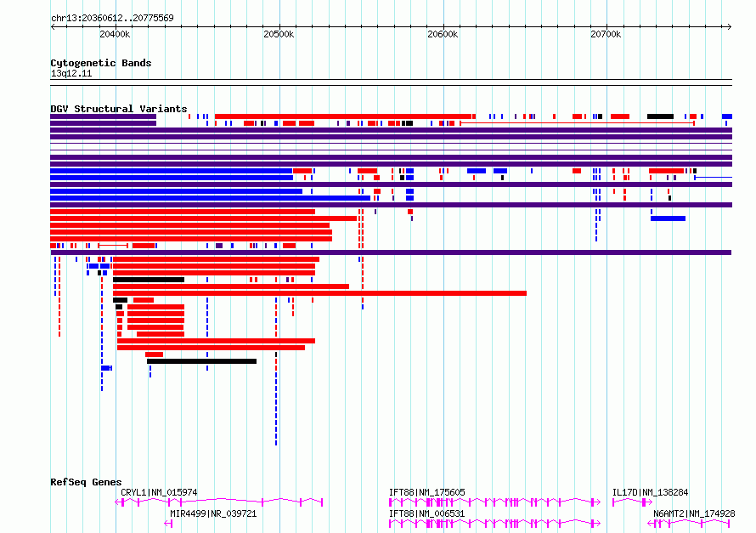Click the CRYL1|NM_015974 gene label
This screenshot has height=533, width=756.
tap(159, 492)
